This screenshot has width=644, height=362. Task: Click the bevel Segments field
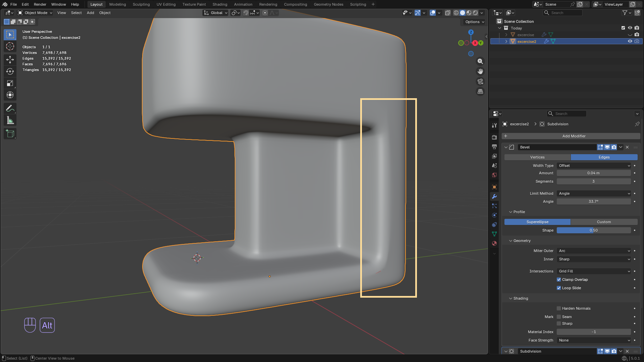pyautogui.click(x=594, y=181)
